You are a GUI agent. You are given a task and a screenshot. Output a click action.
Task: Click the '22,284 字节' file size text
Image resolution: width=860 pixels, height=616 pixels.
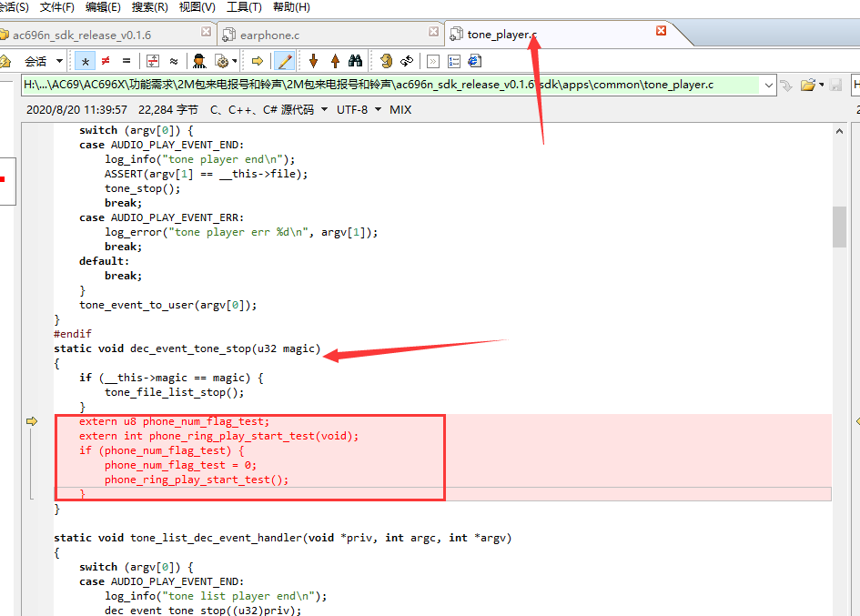[167, 110]
